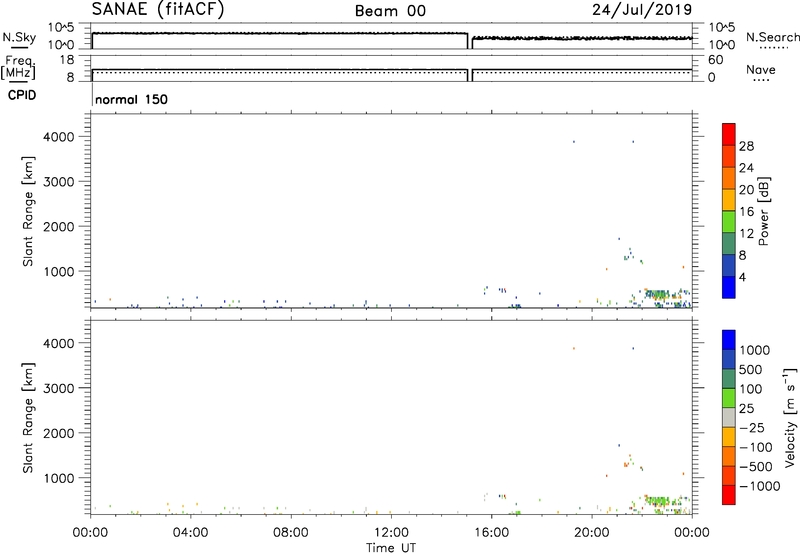Image resolution: width=800 pixels, height=554 pixels.
Task: Click the 16:00 time axis label
Action: coord(491,533)
